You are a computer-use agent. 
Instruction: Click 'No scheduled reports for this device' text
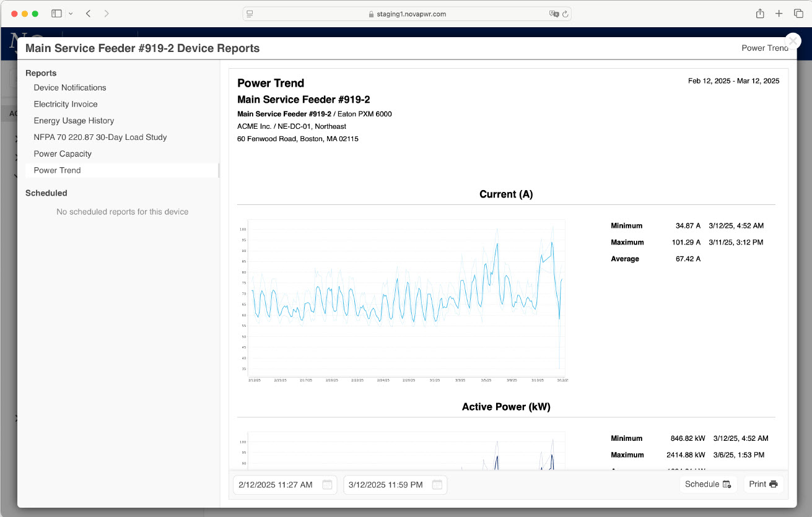pos(122,212)
